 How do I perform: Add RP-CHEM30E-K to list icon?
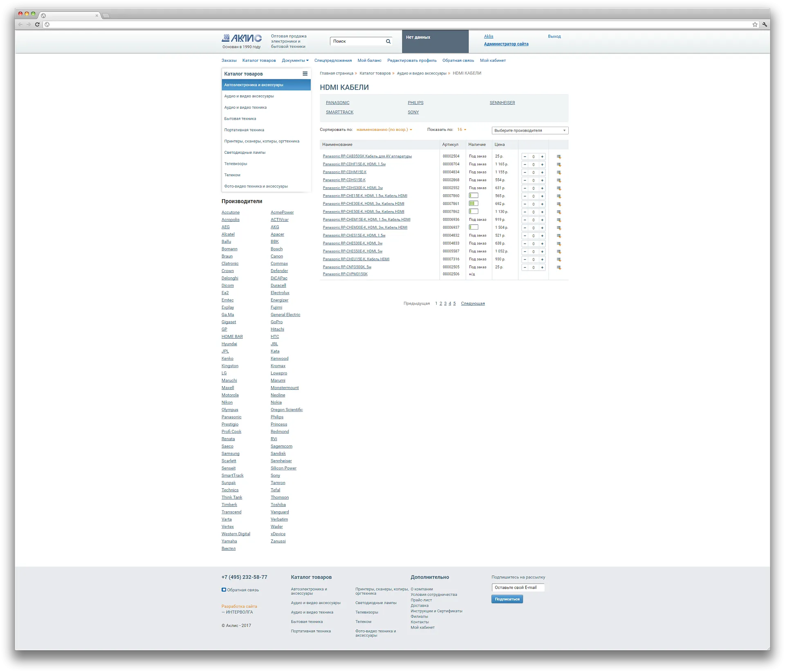(x=558, y=228)
